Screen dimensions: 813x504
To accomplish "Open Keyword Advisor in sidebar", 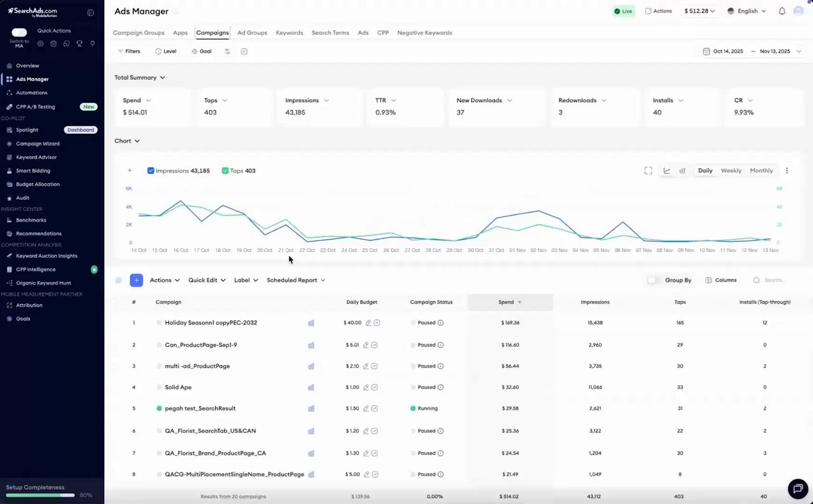I will click(x=36, y=157).
